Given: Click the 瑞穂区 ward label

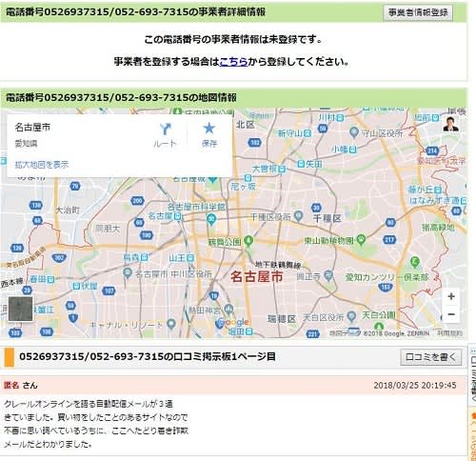Looking at the screenshot, I should pos(282,319).
